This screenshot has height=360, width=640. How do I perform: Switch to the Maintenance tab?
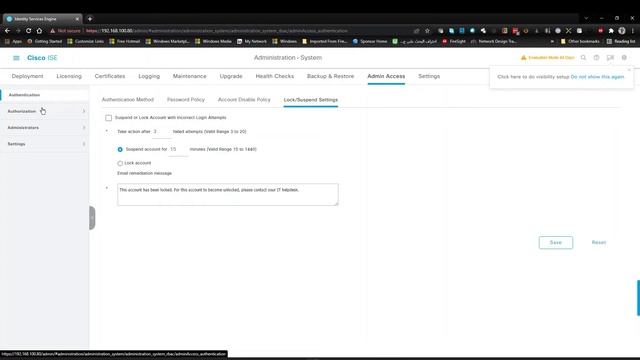pyautogui.click(x=189, y=76)
